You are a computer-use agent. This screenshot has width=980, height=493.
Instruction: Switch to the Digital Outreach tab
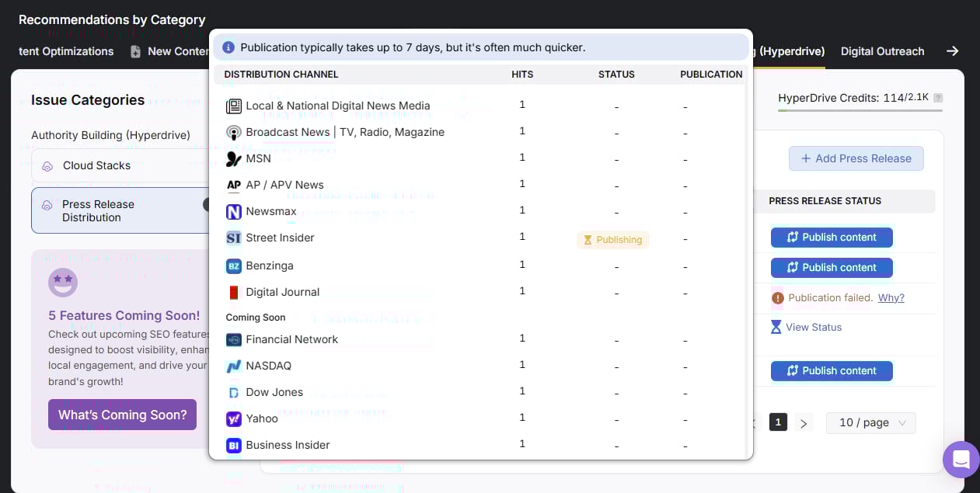(x=882, y=51)
